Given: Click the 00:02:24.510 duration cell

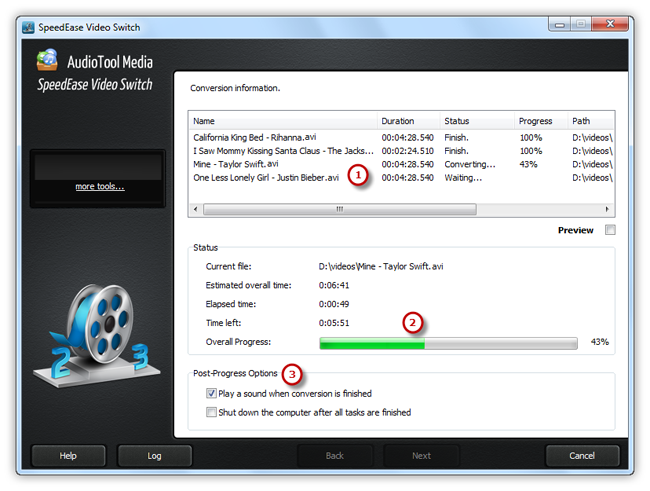Looking at the screenshot, I should pyautogui.click(x=407, y=151).
